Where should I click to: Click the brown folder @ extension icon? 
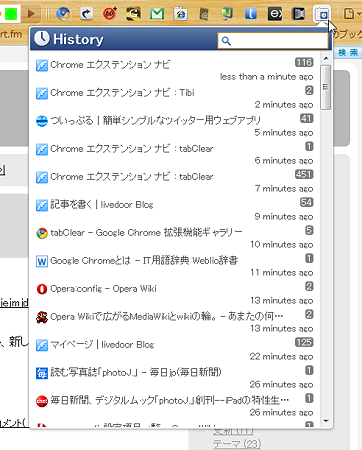204,14
